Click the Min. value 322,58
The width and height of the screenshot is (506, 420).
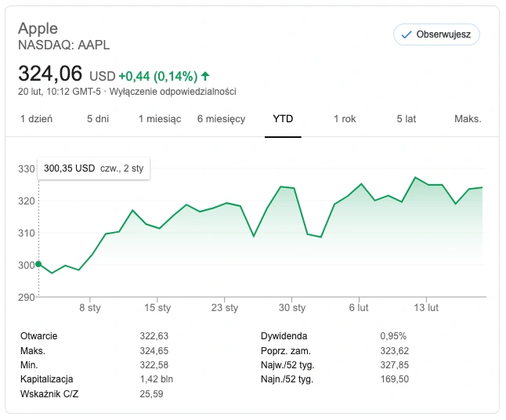point(154,365)
